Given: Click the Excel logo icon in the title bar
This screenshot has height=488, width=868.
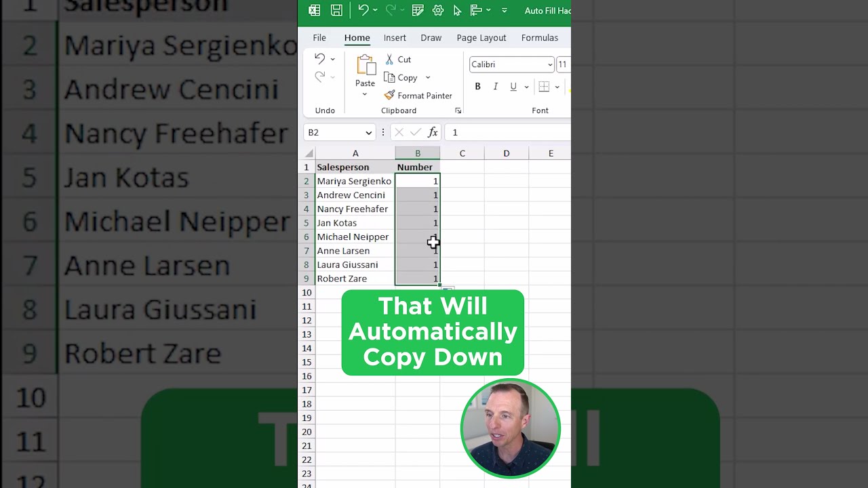Looking at the screenshot, I should click(315, 10).
